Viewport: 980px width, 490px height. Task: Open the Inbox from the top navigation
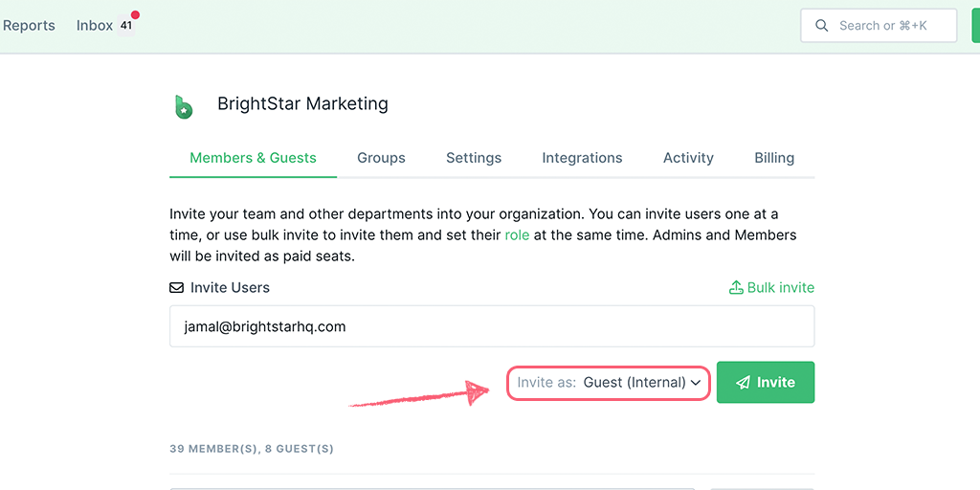click(x=95, y=26)
